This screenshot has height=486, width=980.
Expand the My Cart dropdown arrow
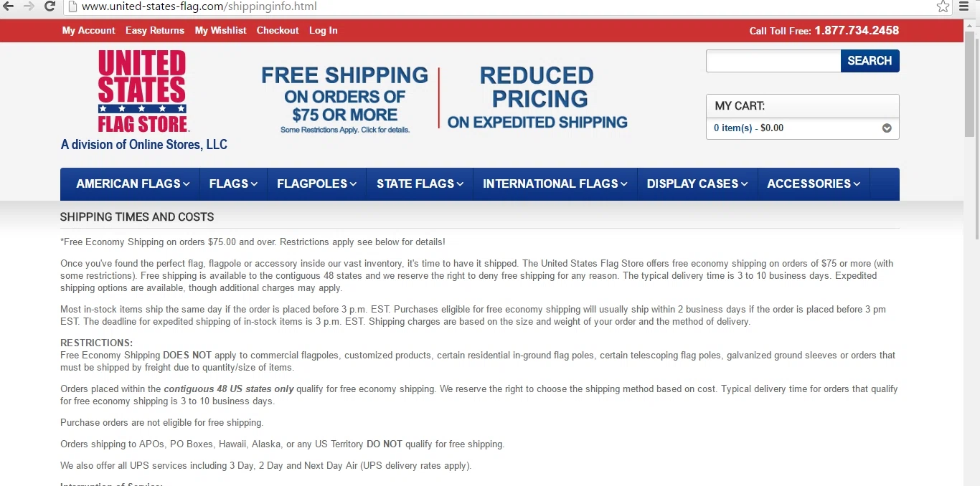coord(887,128)
